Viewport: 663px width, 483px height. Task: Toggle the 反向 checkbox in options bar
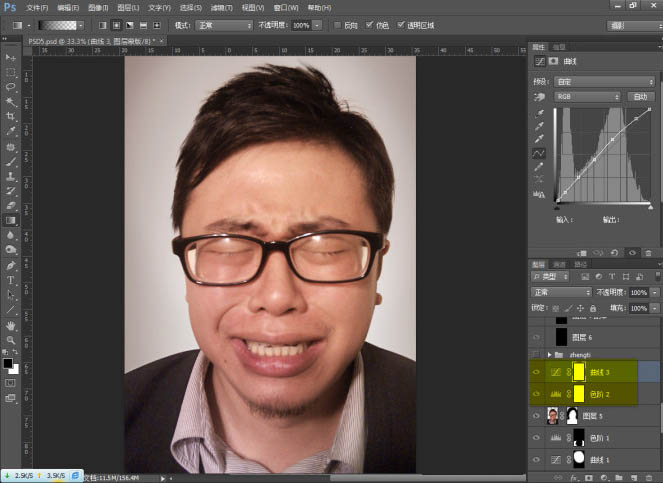pos(337,24)
